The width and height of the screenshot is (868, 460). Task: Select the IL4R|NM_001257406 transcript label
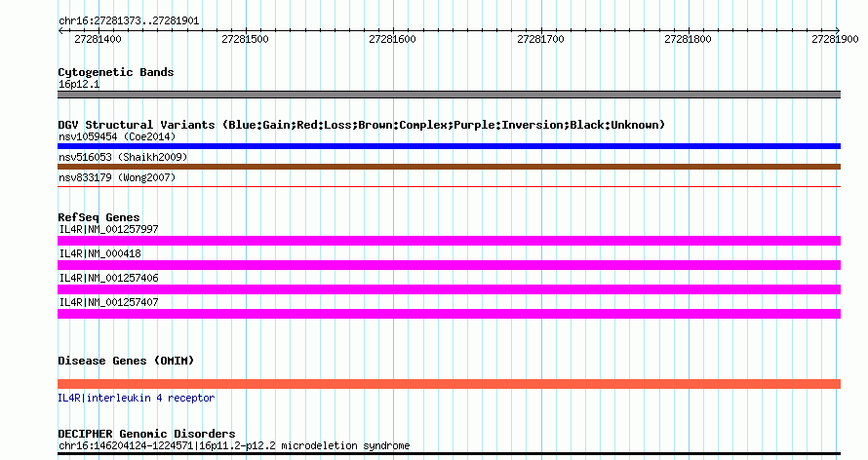pos(108,278)
